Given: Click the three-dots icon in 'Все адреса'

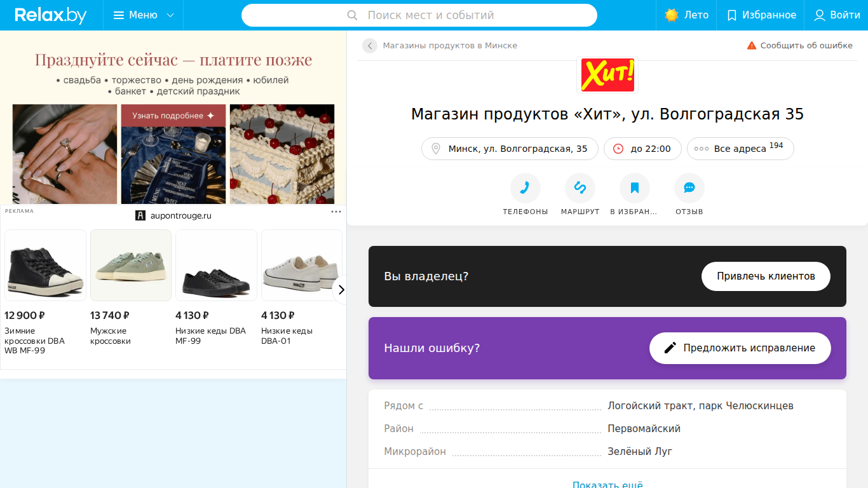Looking at the screenshot, I should click(x=702, y=149).
